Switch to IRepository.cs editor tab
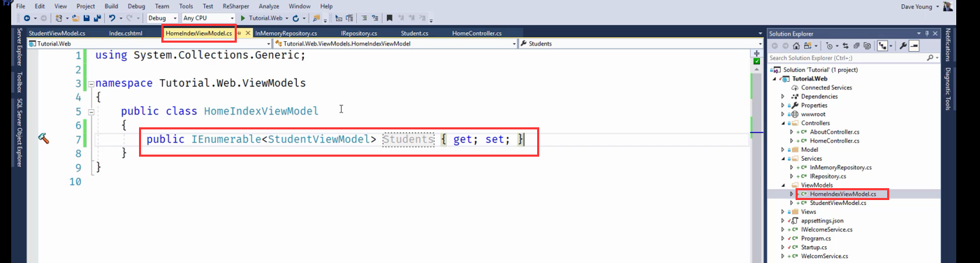Viewport: 980px width, 263px height. click(359, 33)
